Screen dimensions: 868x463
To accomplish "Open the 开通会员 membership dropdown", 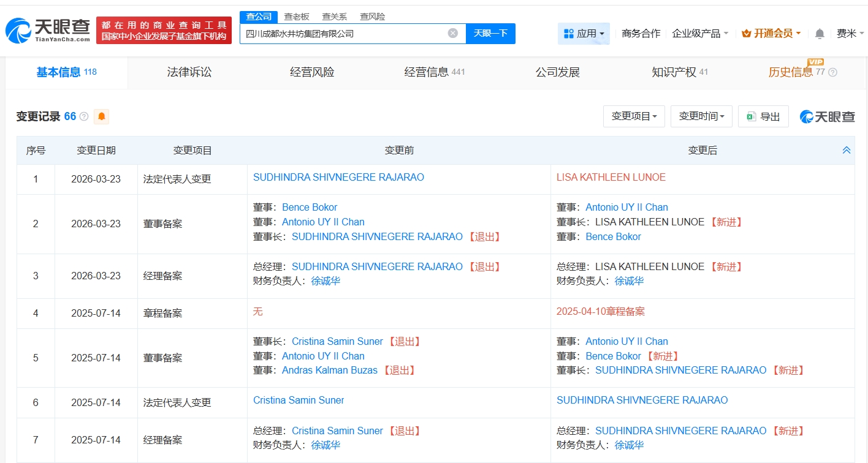I will (771, 34).
